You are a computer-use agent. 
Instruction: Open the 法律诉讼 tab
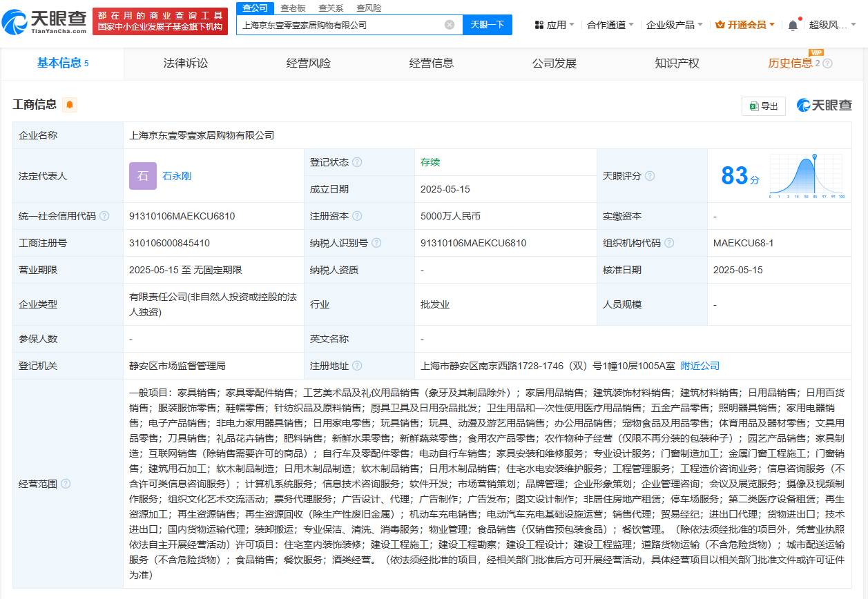pos(186,63)
